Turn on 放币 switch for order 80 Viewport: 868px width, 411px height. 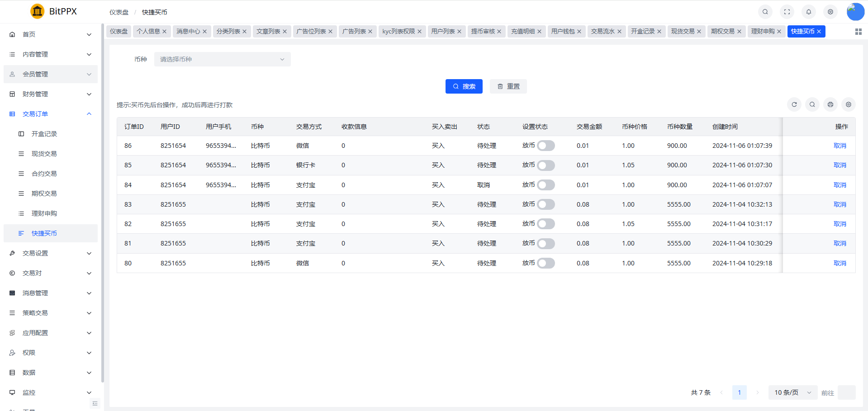[x=545, y=263]
